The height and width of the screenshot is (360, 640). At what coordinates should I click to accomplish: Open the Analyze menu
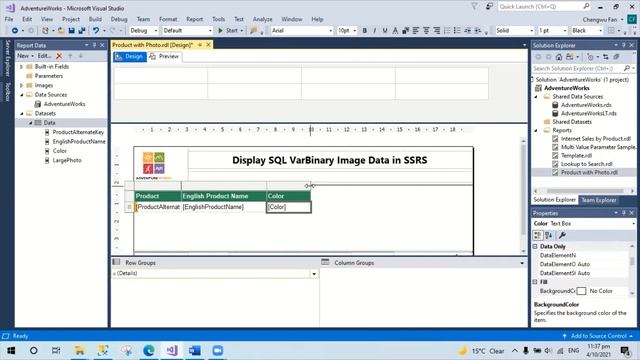pos(262,19)
